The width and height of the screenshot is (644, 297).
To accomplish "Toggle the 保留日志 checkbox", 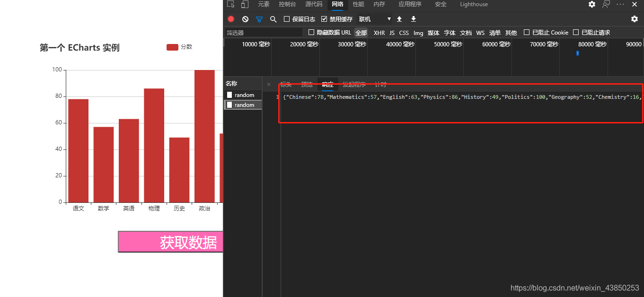I will point(287,19).
